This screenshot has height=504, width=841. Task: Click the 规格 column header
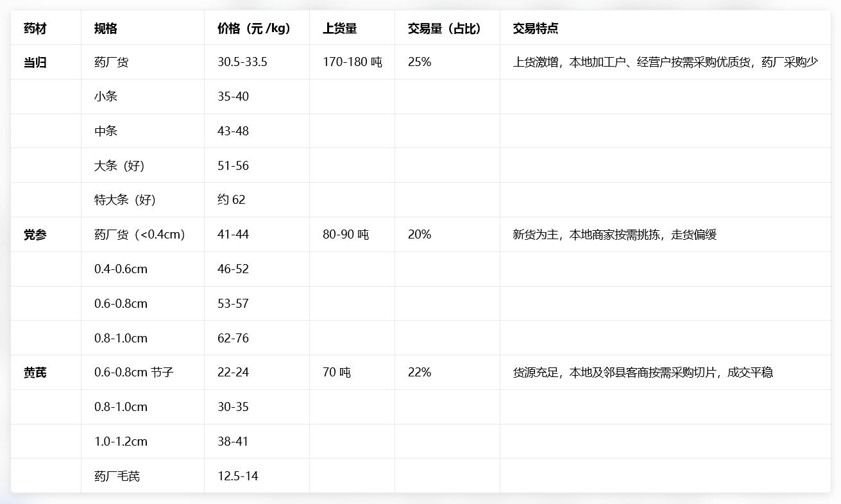coord(105,28)
